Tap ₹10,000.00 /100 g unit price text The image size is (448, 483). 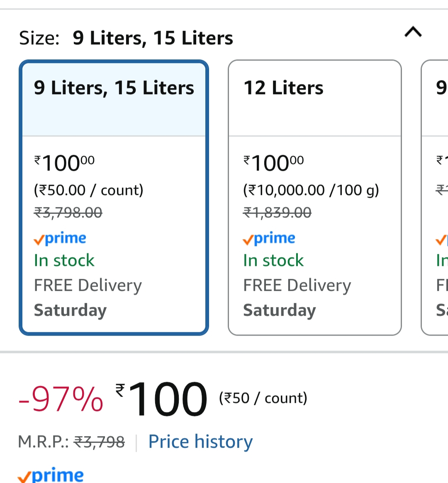pos(311,190)
